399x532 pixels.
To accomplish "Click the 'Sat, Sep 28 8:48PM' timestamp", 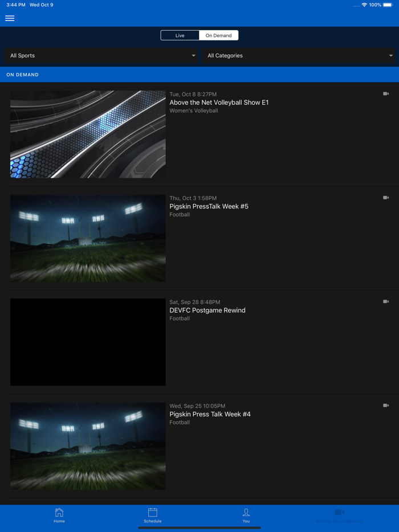I will (194, 302).
